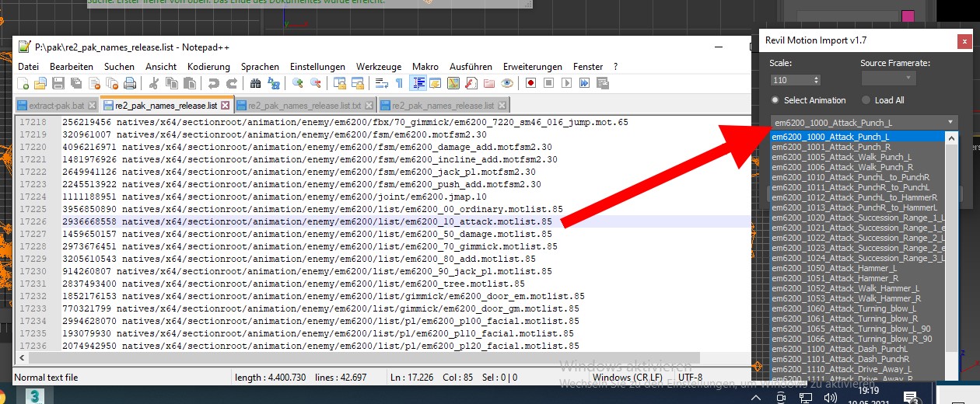Click the Cut scissors icon
Viewport: 980px width, 404px height.
coord(153,83)
